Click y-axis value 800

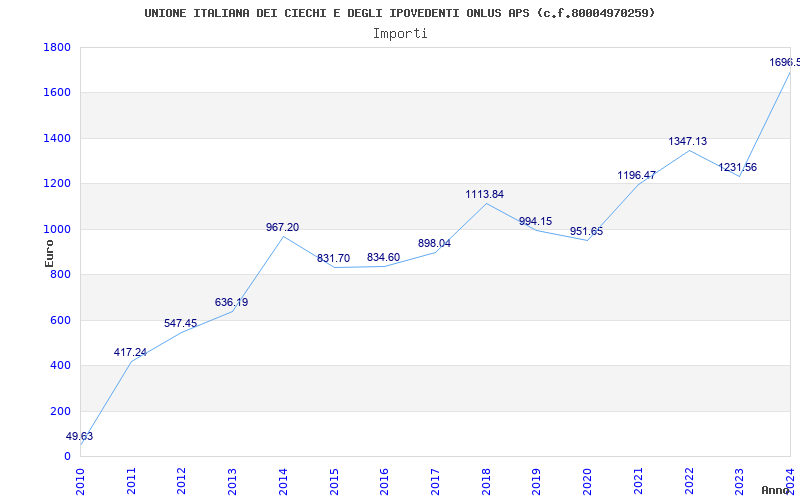[60, 275]
